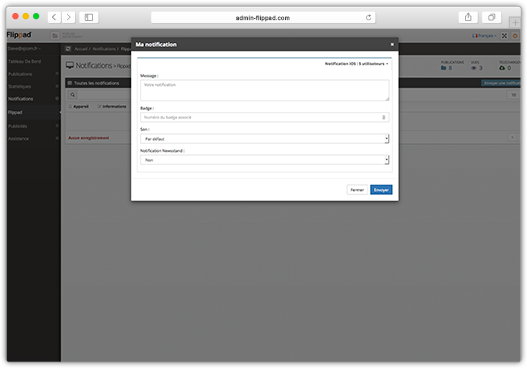Screen dimensions: 527x368
Task: Adjust the Badge field stepper
Action: 383,117
